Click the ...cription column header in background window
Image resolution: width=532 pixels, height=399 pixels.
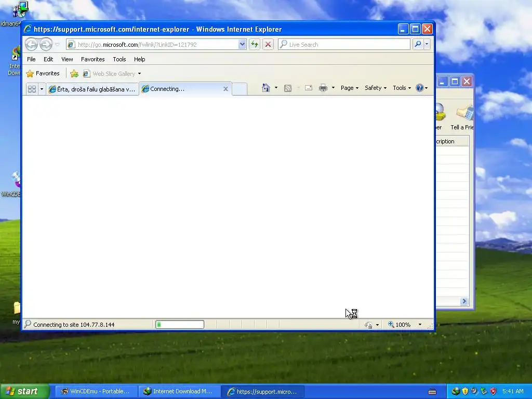point(453,141)
